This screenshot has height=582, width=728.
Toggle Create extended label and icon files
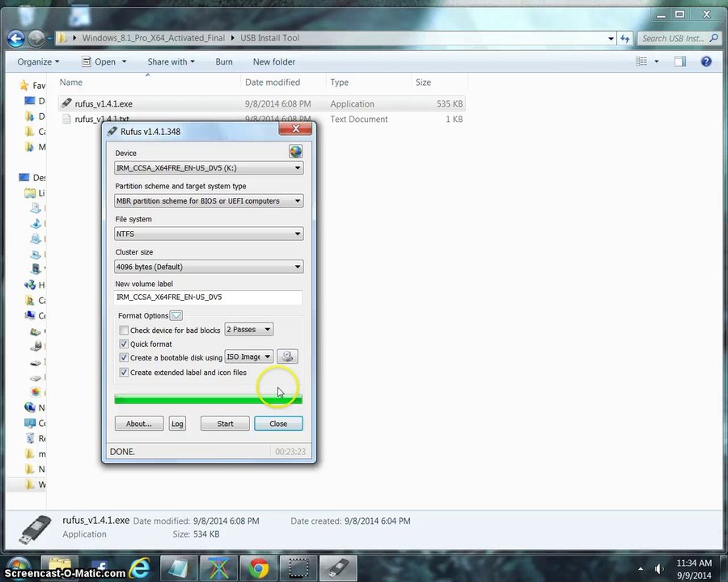124,372
